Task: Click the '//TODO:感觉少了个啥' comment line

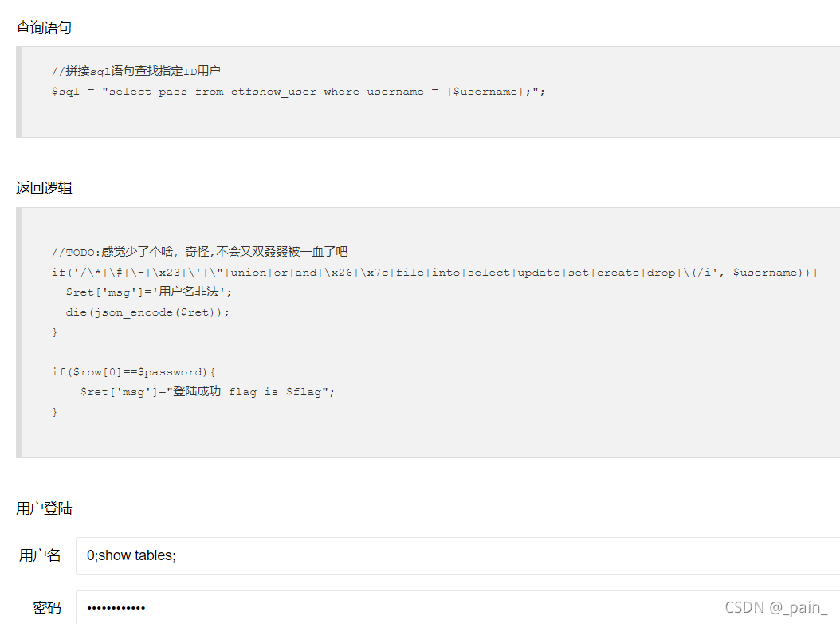Action: 200,252
